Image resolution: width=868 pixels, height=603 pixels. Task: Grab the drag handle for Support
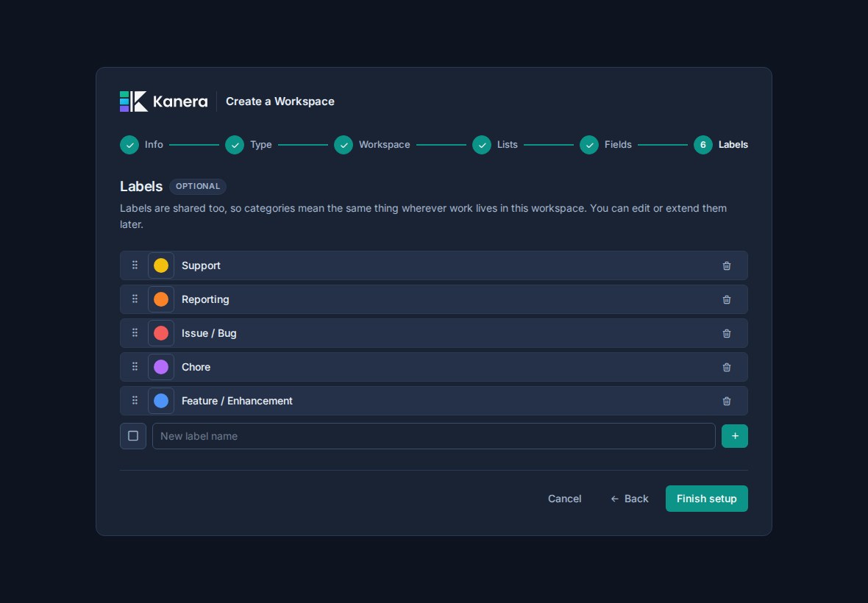pos(135,265)
